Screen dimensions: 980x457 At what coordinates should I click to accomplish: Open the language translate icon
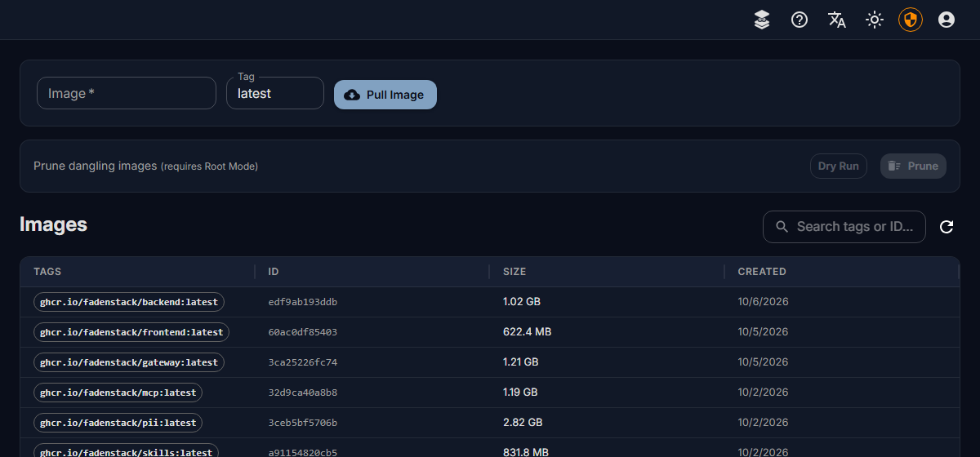point(837,20)
